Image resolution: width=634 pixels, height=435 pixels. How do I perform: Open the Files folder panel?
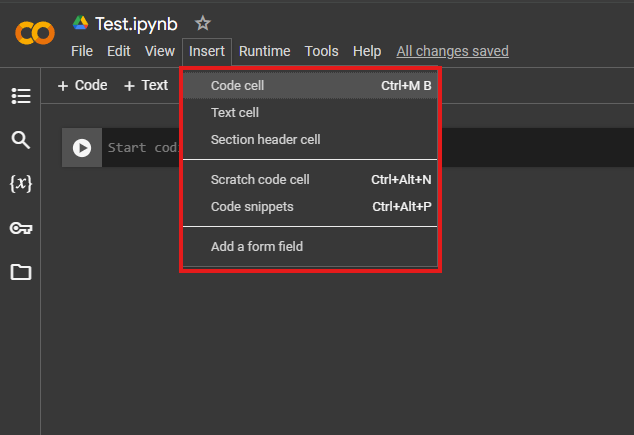coord(20,272)
